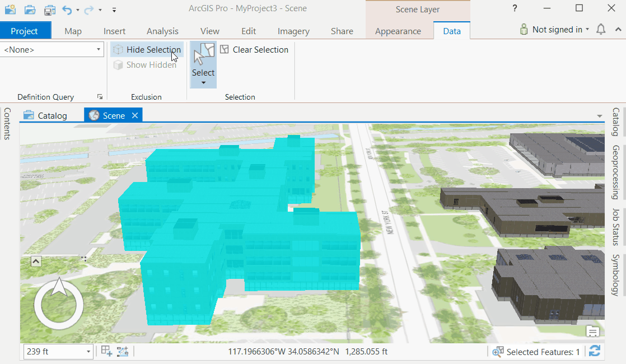
Task: Click the Undo arrow icon
Action: 67,10
